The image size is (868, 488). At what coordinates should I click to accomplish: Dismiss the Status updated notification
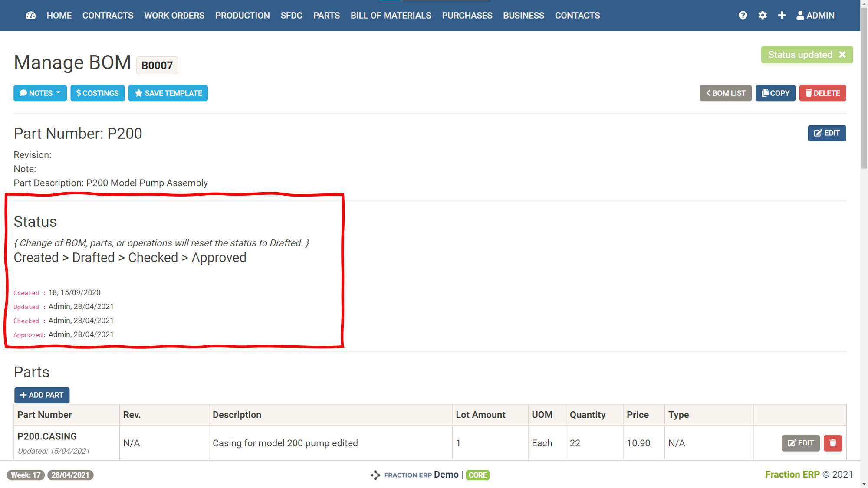842,55
